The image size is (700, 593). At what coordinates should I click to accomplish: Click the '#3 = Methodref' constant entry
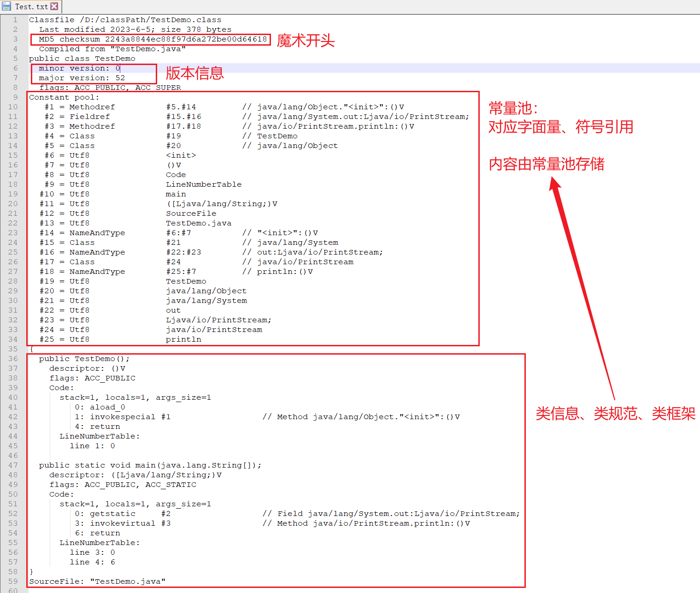coord(229,126)
